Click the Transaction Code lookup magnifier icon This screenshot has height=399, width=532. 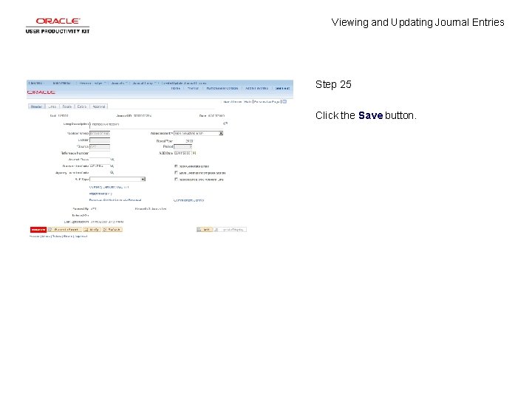point(112,166)
